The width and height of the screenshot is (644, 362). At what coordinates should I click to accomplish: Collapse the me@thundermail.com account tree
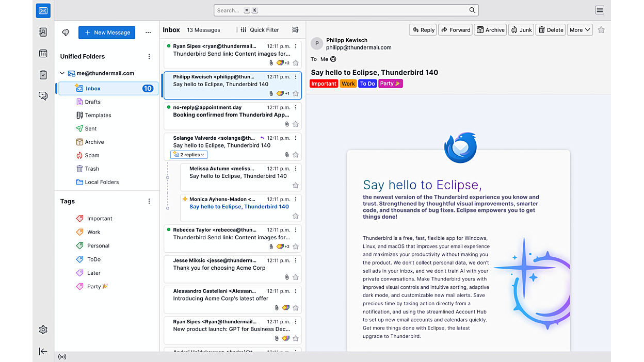point(62,73)
